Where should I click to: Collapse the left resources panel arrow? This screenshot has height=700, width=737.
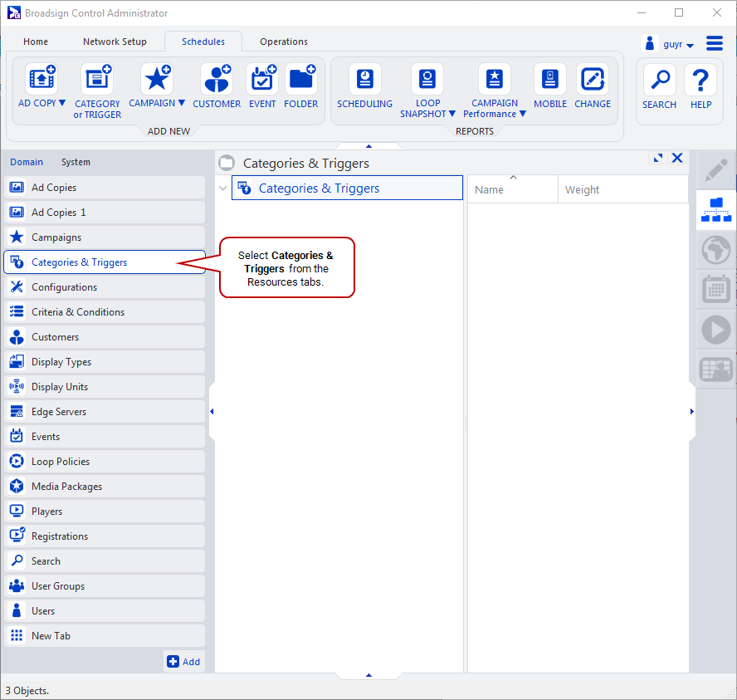pyautogui.click(x=212, y=411)
